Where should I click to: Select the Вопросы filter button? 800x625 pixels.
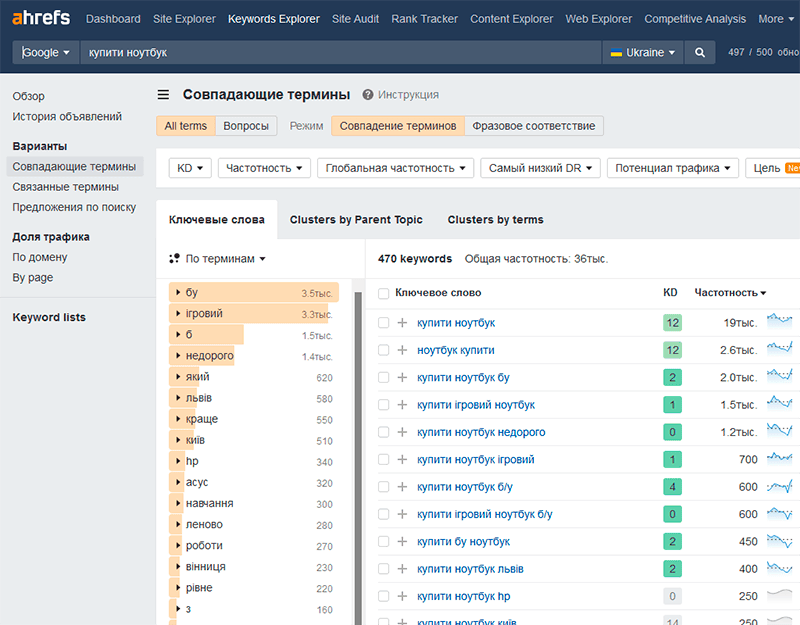click(x=246, y=126)
